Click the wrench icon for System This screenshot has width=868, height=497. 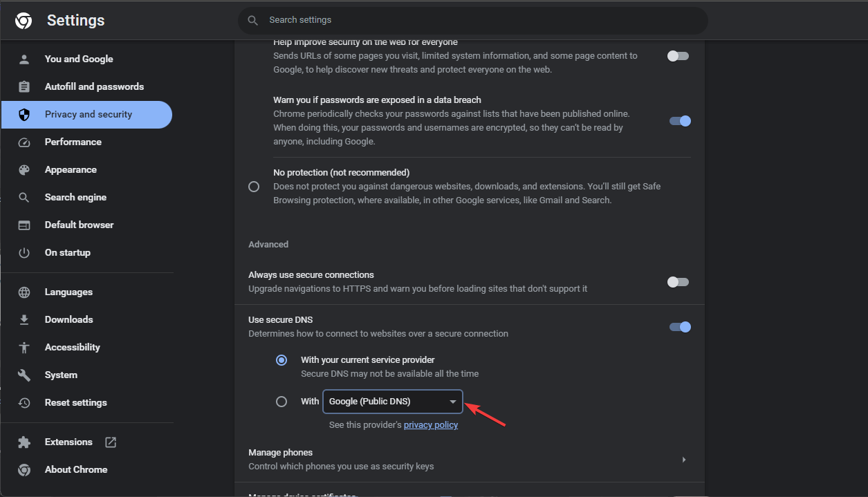click(x=24, y=375)
